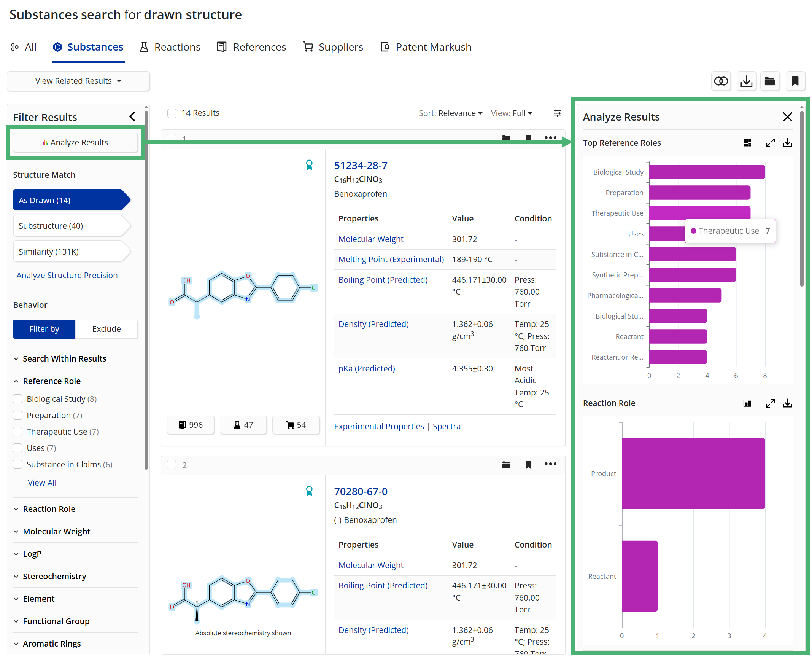Check the Uses (7) filter

17,448
